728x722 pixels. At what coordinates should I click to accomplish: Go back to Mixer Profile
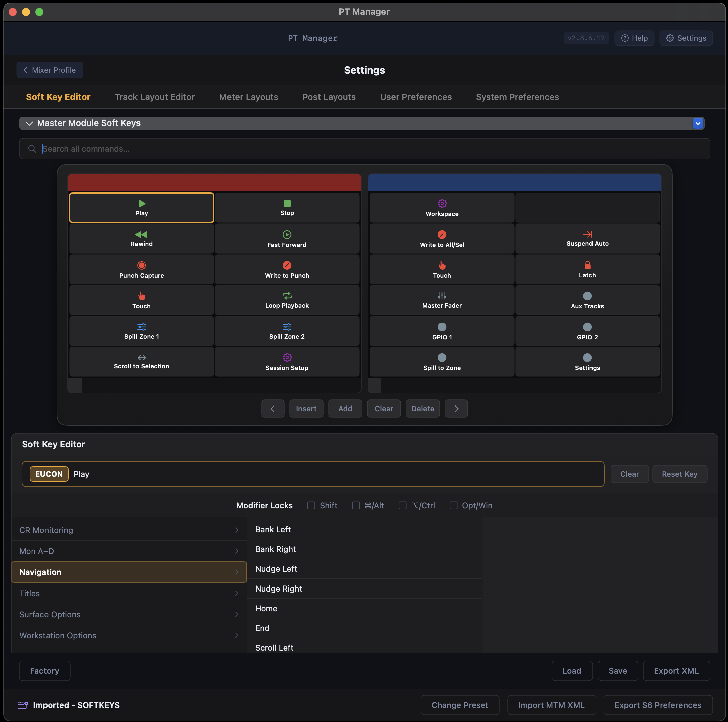(50, 70)
